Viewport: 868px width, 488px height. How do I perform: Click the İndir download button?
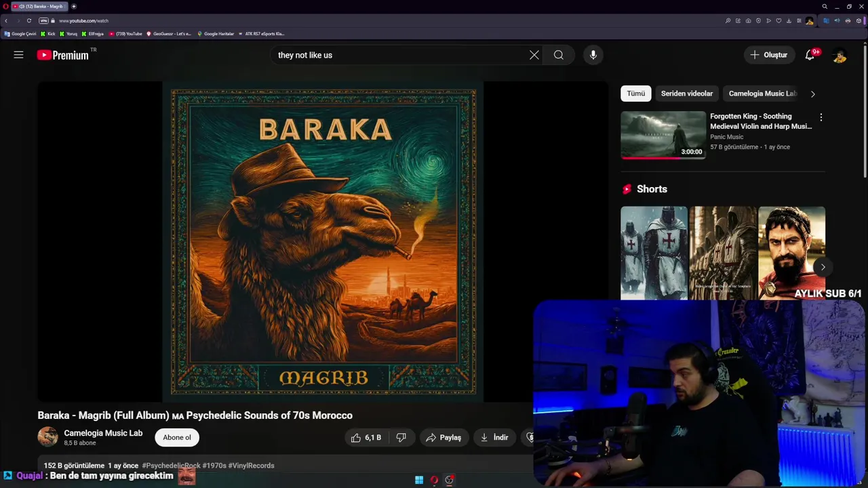[x=494, y=438]
